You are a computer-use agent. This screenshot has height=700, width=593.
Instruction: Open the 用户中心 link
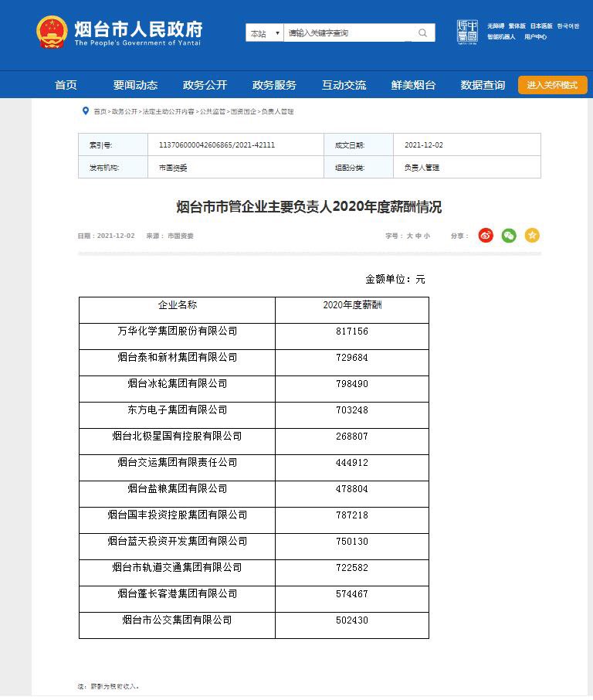(535, 37)
